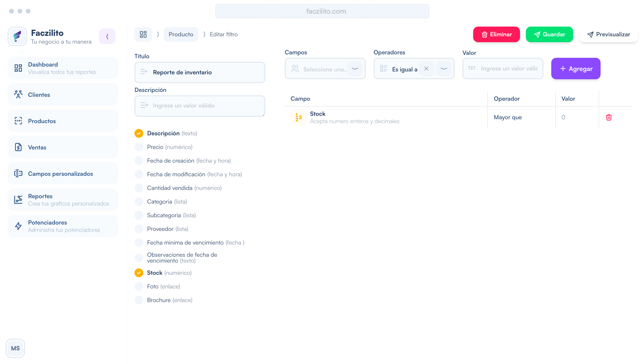Uncheck the Descripción (texto) field

tap(139, 133)
